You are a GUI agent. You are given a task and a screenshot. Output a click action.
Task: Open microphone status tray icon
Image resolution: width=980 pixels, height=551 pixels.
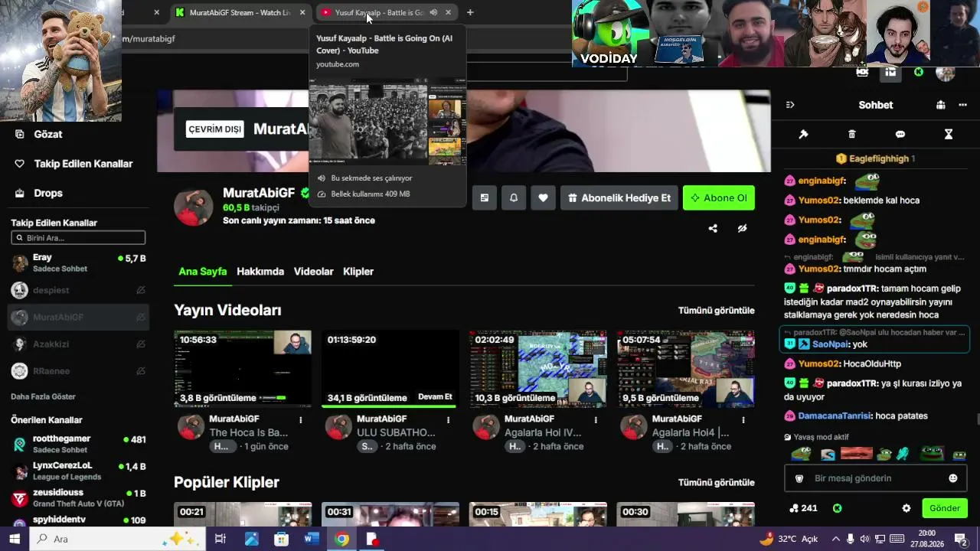pyautogui.click(x=850, y=539)
